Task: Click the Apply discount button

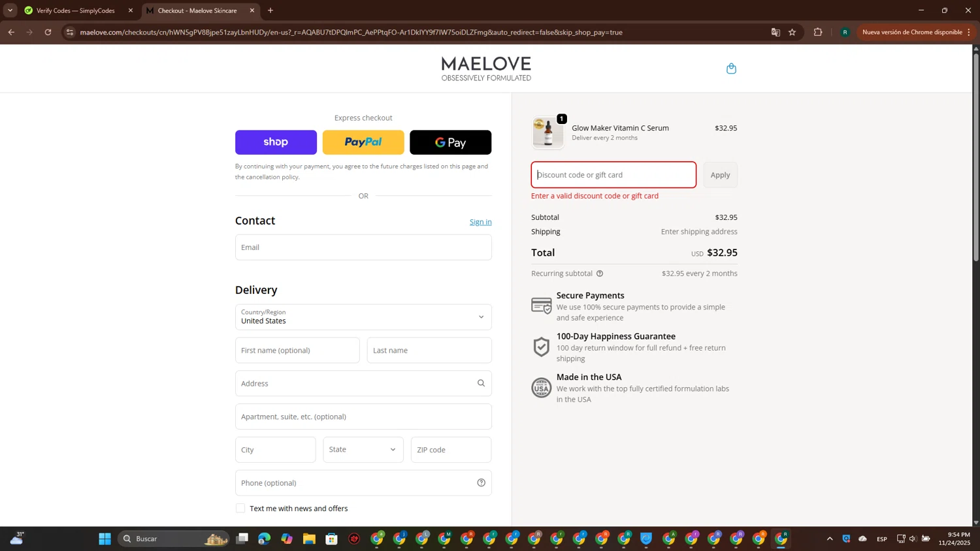Action: click(x=720, y=175)
